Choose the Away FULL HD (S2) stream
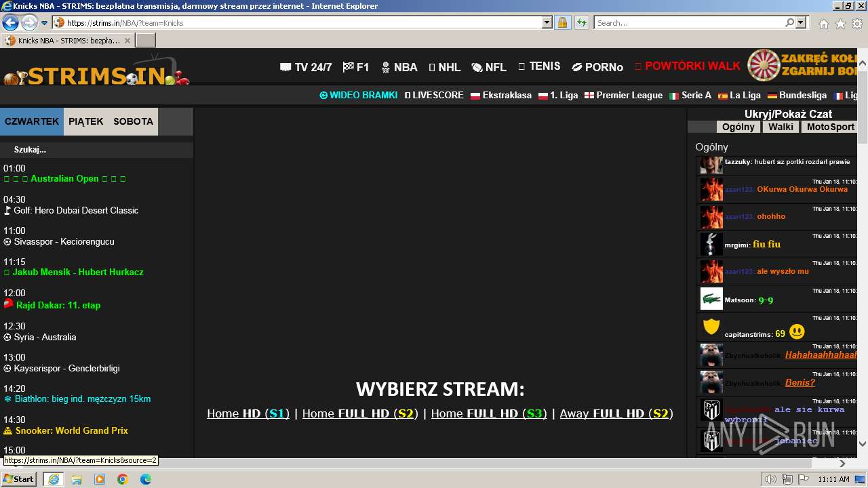 [616, 413]
